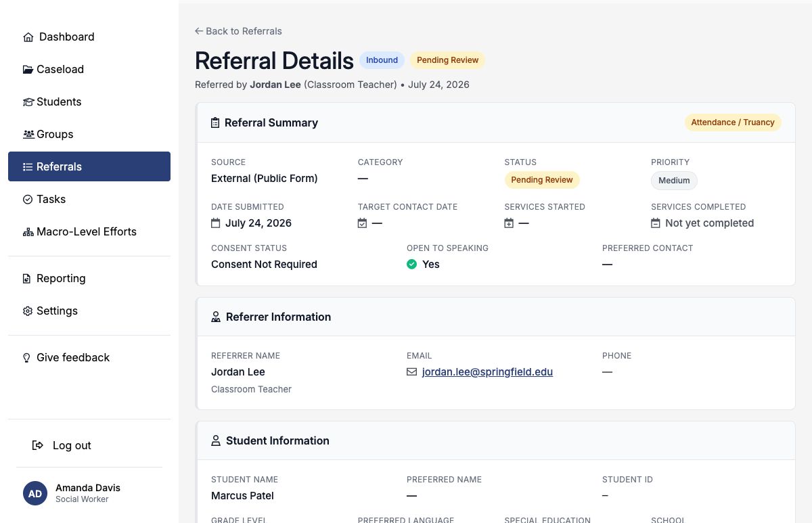Click the Medium priority badge
Screen dimensions: 812x523
click(x=674, y=181)
